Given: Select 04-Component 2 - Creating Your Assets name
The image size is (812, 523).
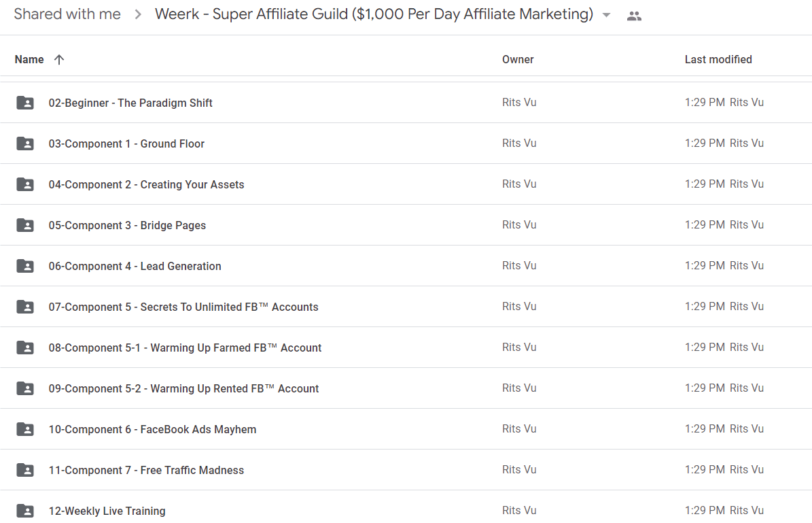Looking at the screenshot, I should click(x=147, y=184).
